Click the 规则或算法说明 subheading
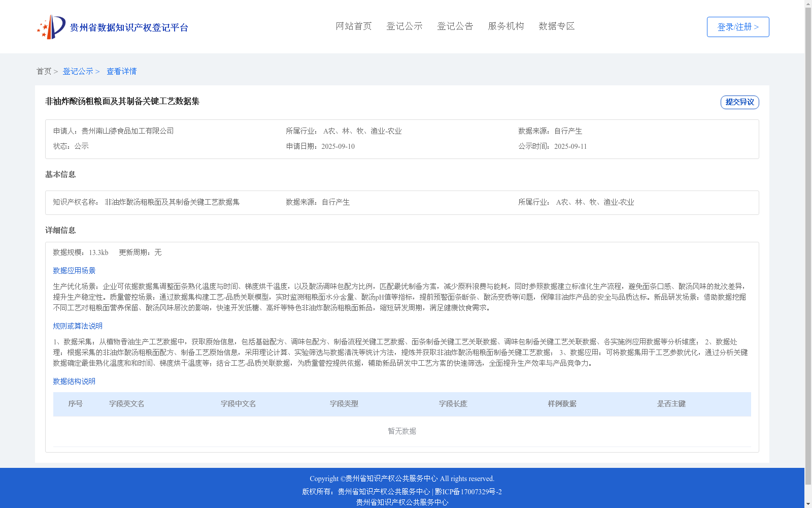 tap(78, 326)
